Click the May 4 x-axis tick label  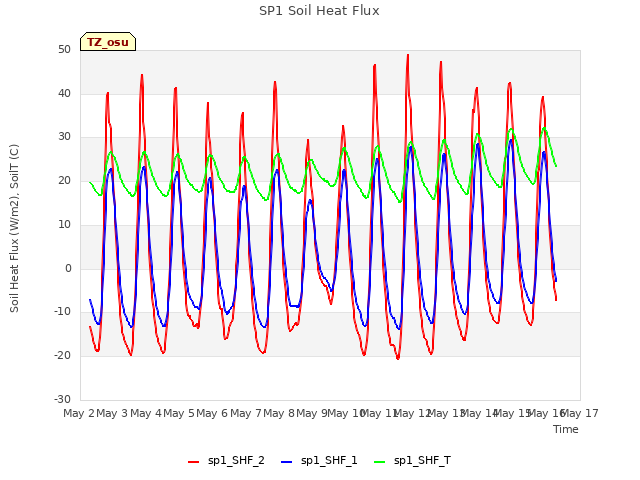146,413
